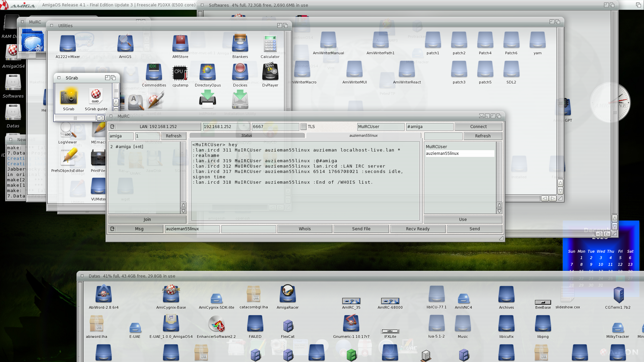
Task: Focus the 192.168.1.252 server address field
Action: pos(226,127)
